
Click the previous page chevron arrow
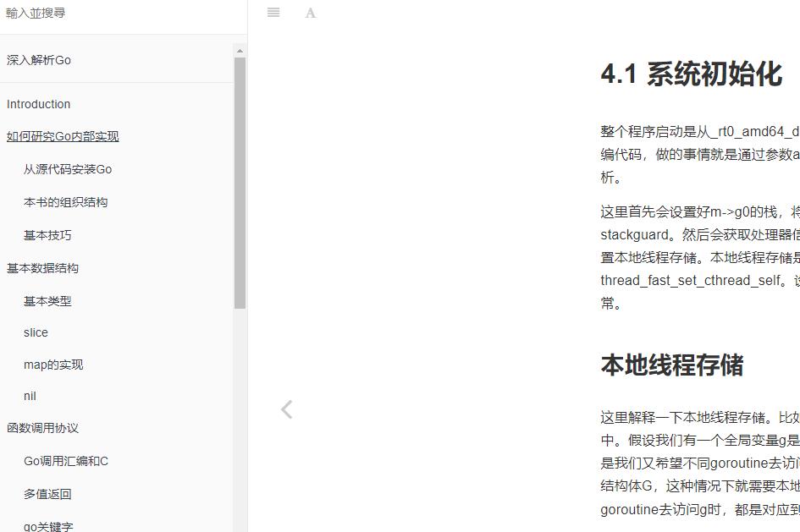287,409
